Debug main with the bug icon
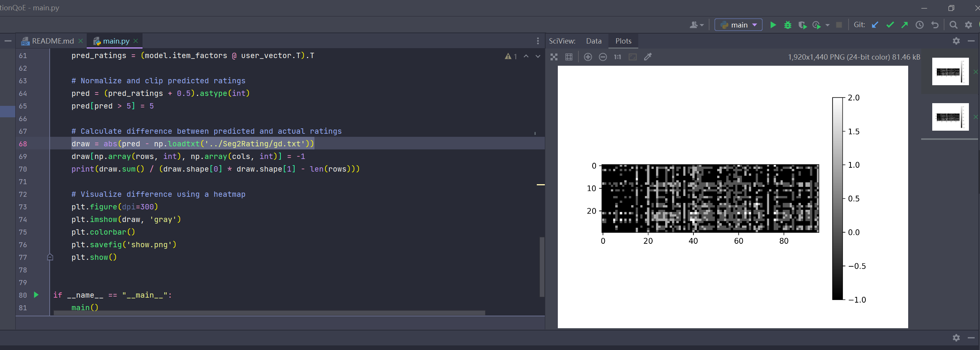 (x=787, y=25)
